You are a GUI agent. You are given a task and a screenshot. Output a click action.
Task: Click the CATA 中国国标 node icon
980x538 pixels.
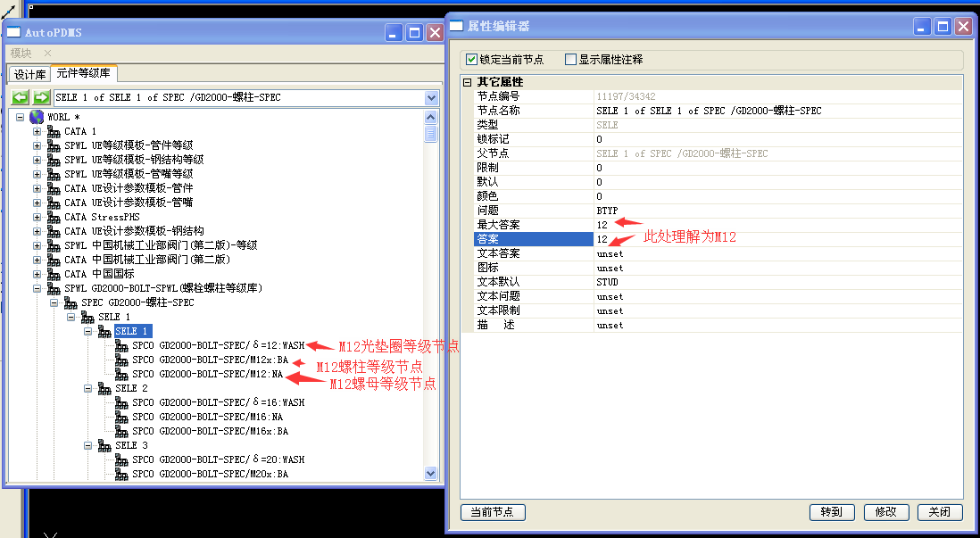(54, 274)
